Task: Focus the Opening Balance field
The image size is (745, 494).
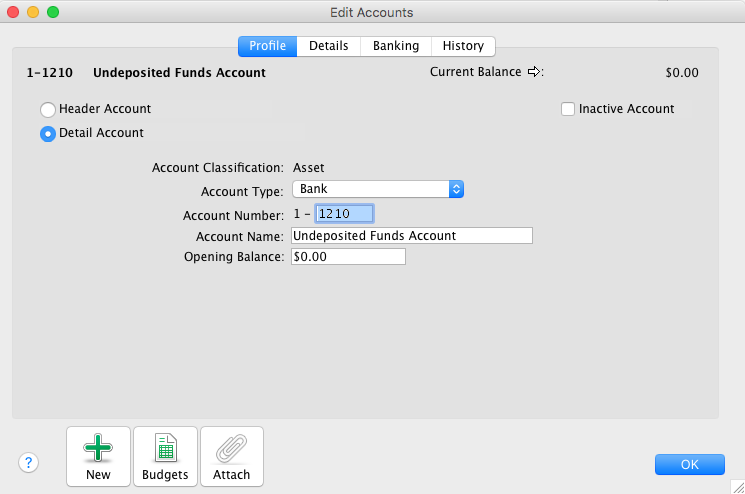Action: pos(348,257)
